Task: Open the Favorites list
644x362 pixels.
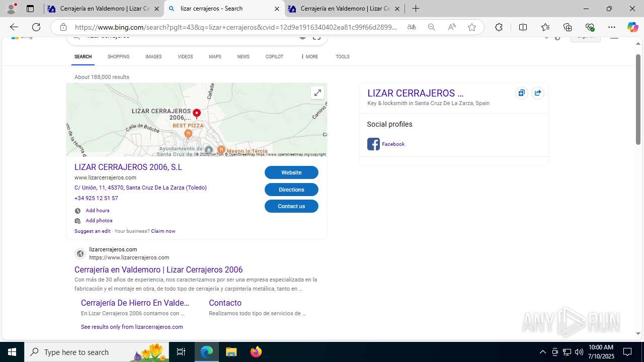Action: [x=545, y=27]
